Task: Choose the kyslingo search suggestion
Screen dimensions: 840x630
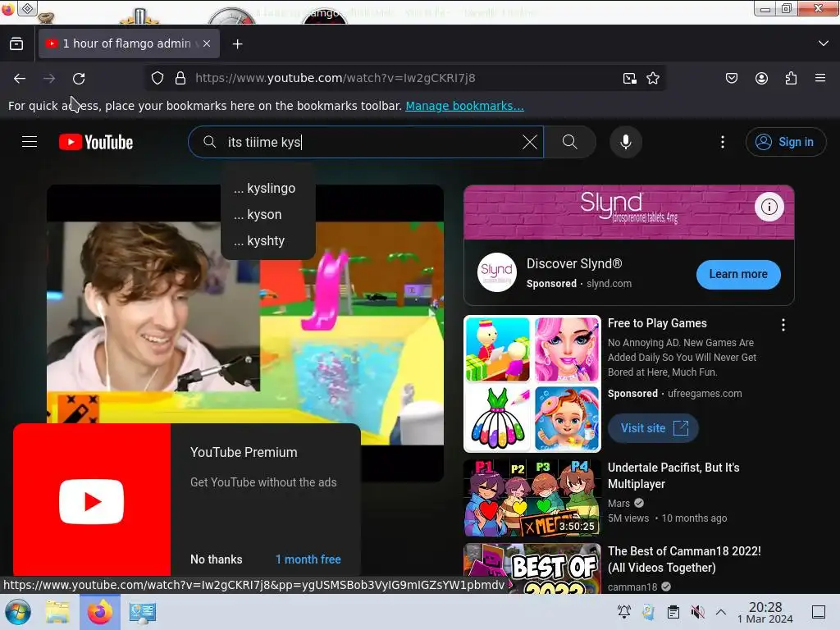Action: pyautogui.click(x=268, y=189)
